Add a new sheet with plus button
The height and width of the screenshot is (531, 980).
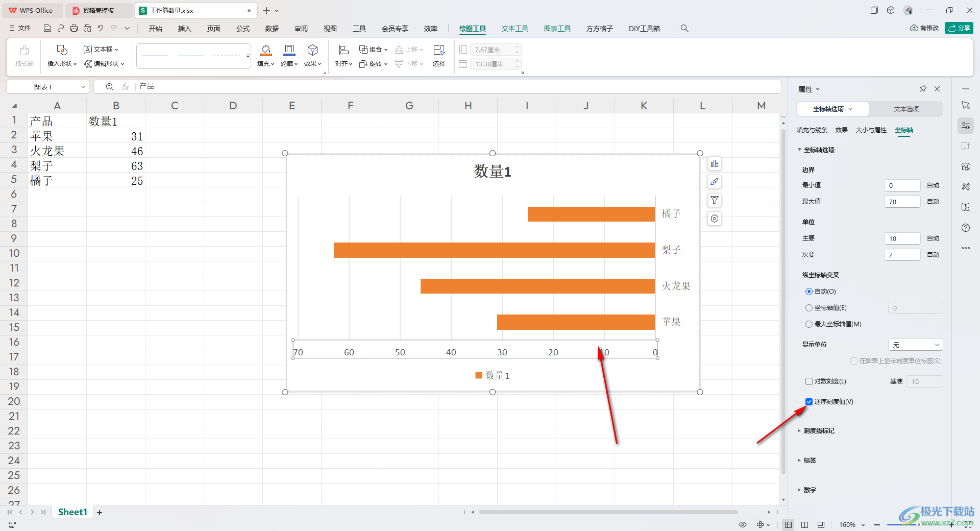tap(100, 512)
